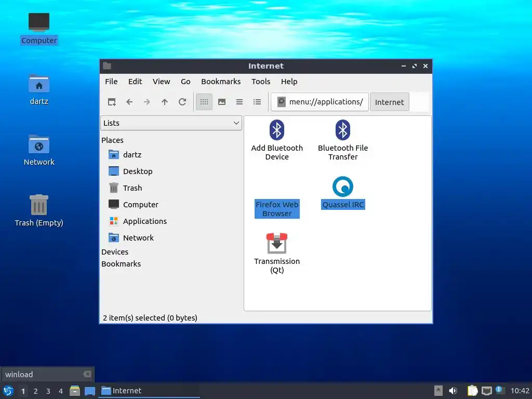Click the Bookmarks section header in sidebar
532x399 pixels.
tap(121, 263)
